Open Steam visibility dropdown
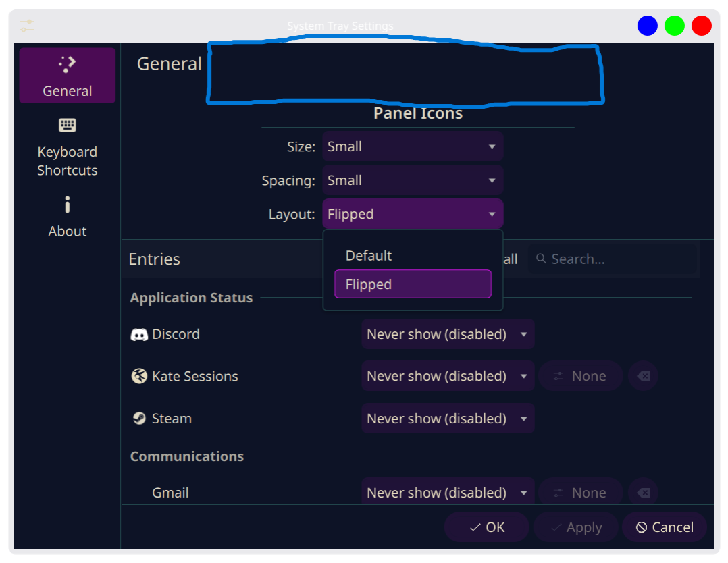 point(447,419)
